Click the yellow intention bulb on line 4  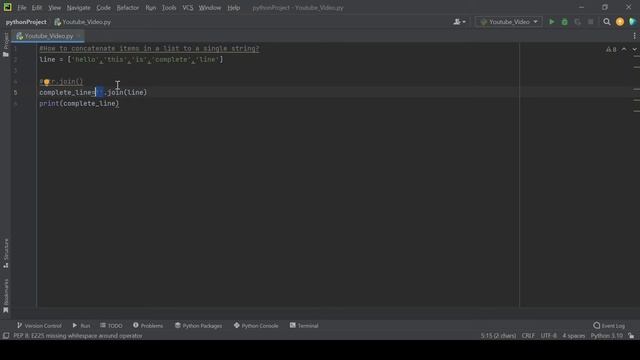pyautogui.click(x=47, y=82)
